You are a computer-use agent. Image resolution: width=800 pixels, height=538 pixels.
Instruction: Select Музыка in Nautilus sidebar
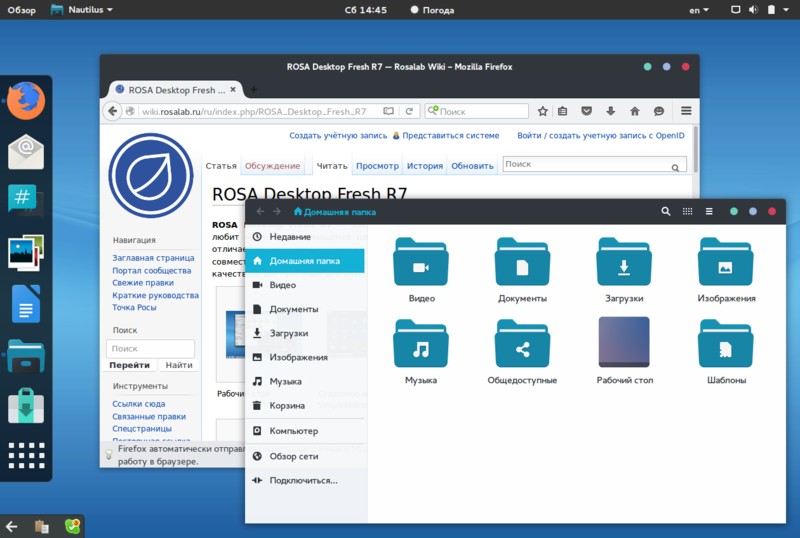[x=305, y=381]
